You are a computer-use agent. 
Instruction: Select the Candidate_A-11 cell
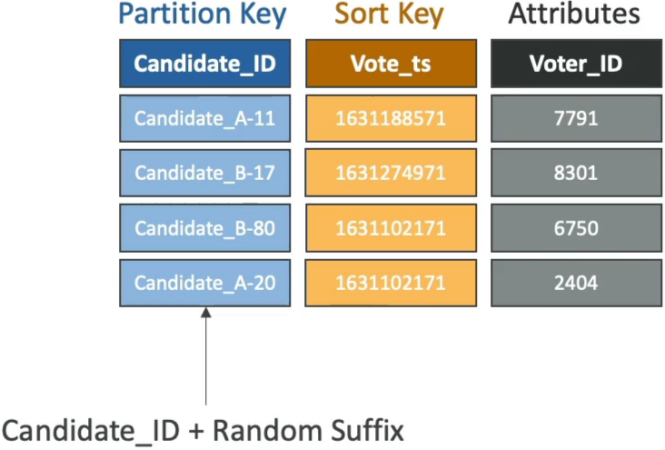click(205, 118)
